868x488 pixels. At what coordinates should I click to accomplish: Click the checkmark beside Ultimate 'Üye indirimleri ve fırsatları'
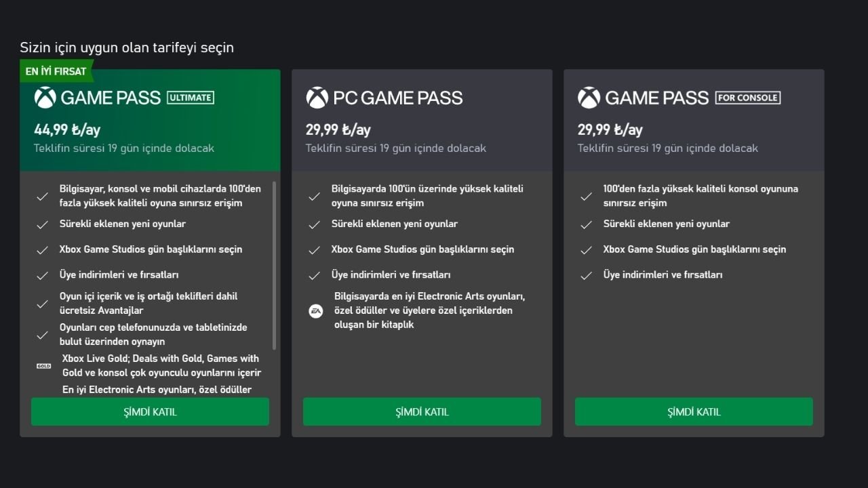[42, 276]
